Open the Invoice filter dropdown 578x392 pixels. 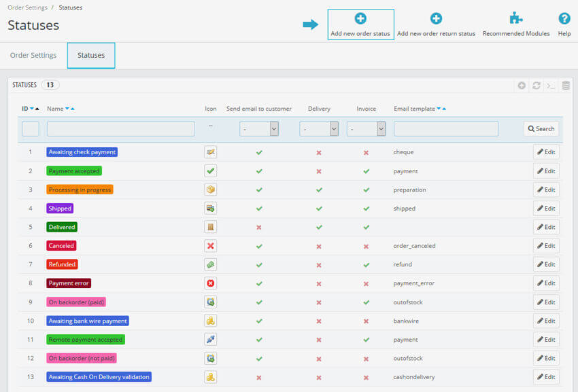click(366, 128)
